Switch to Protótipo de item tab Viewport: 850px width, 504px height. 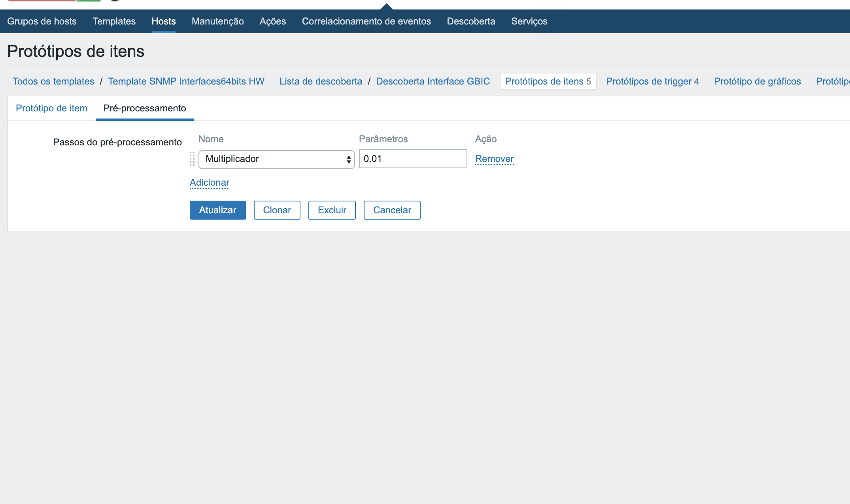tap(51, 108)
